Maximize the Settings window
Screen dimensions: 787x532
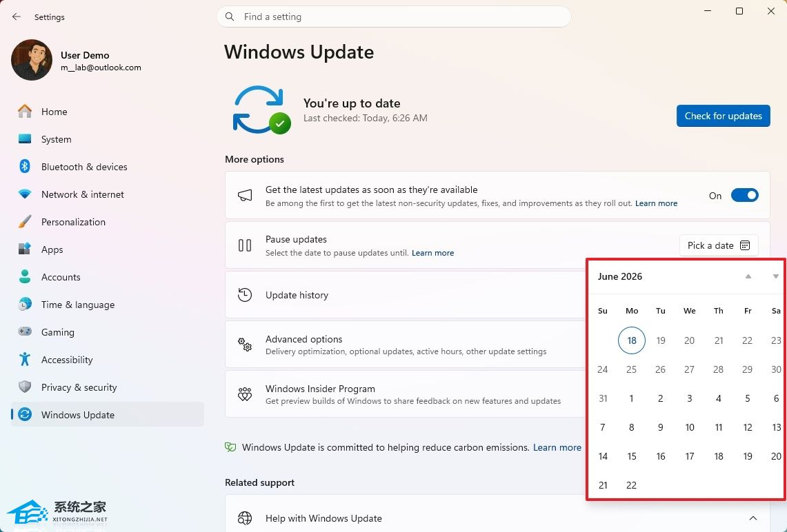tap(739, 11)
